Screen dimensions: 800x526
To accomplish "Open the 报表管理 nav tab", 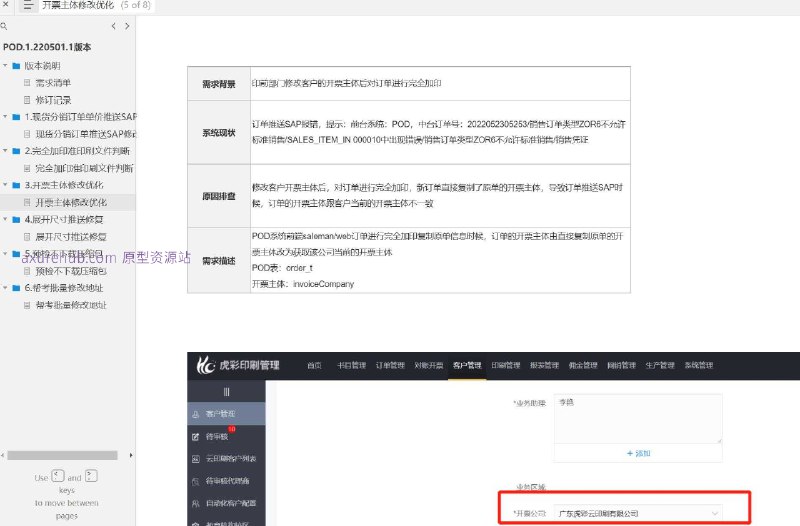I will [x=544, y=365].
